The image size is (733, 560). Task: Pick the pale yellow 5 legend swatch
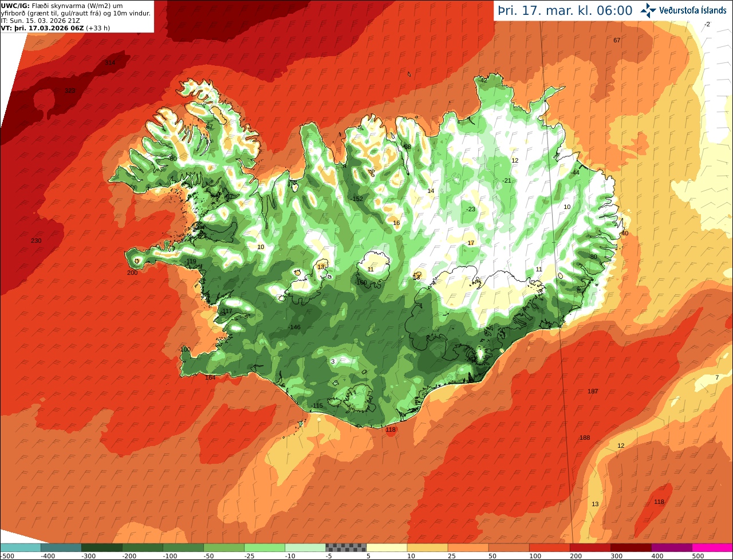(x=387, y=547)
